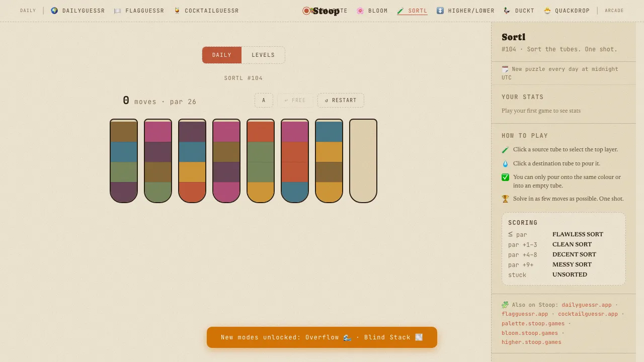Click the duckling icon beside Quackdrop

[x=547, y=11]
